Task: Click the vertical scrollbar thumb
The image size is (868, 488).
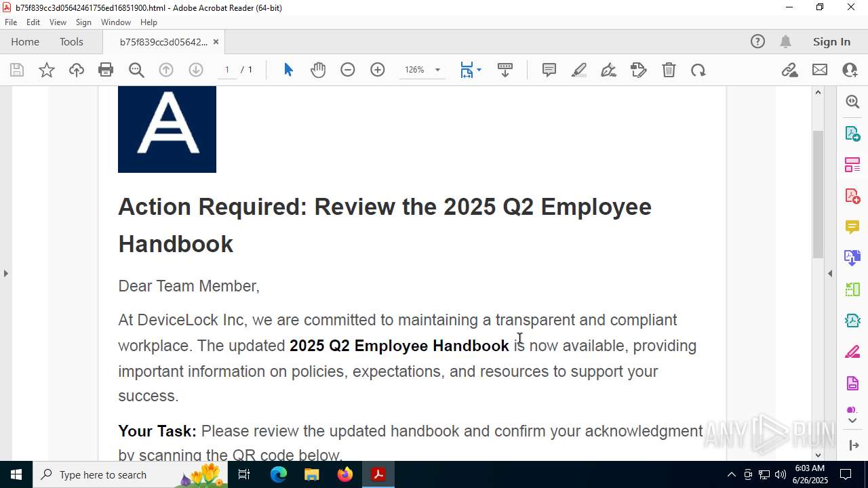Action: coord(818,194)
